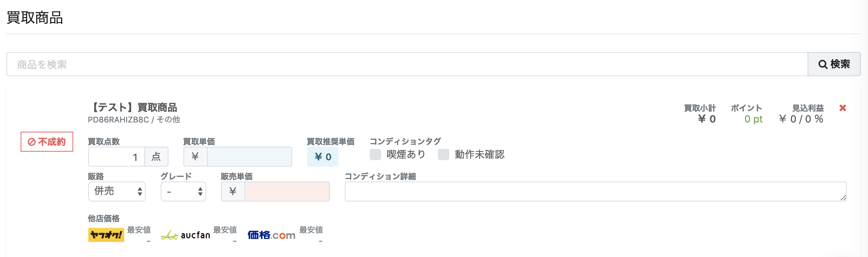Click the kakaku.com lowest price value

(321, 241)
